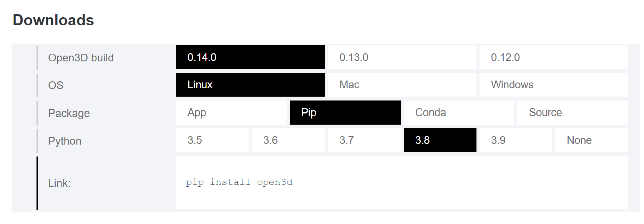Select the 0.12.0 Open3D build
The width and height of the screenshot is (644, 224).
tap(553, 57)
